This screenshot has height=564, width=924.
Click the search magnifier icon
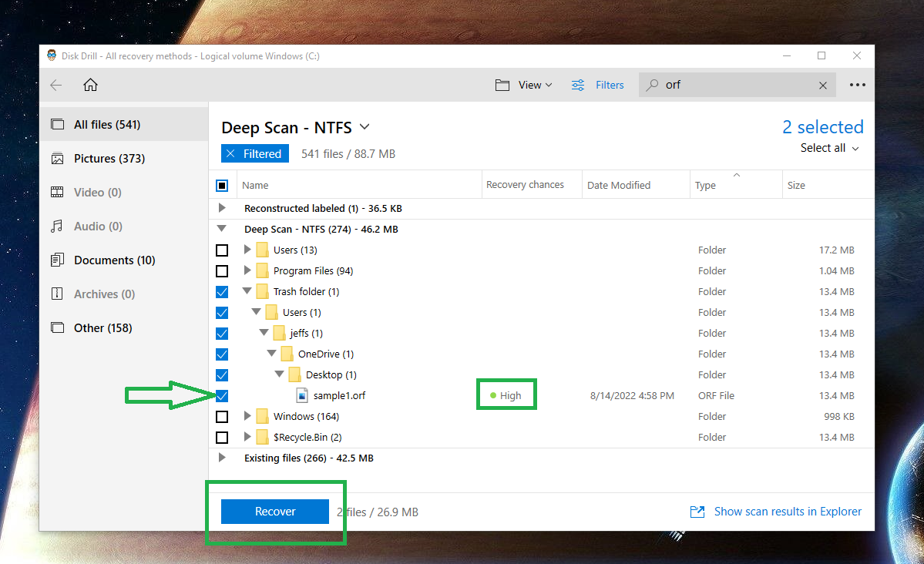click(x=652, y=85)
